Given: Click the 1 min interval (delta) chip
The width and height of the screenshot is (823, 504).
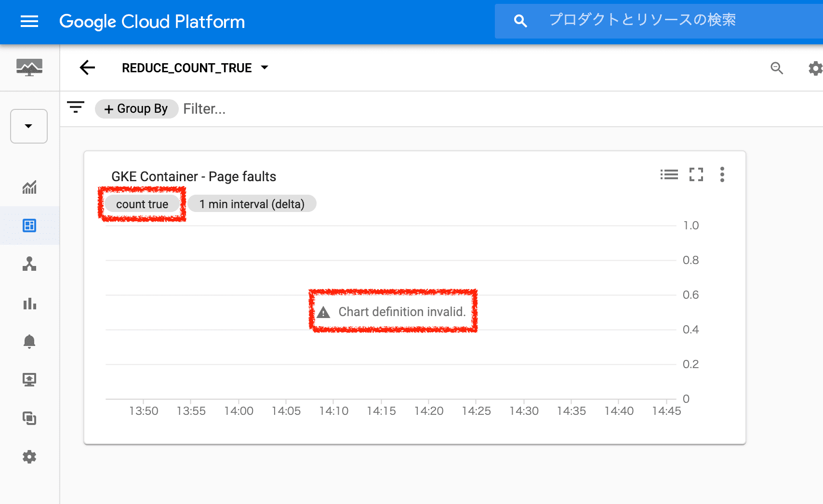Looking at the screenshot, I should [x=252, y=204].
